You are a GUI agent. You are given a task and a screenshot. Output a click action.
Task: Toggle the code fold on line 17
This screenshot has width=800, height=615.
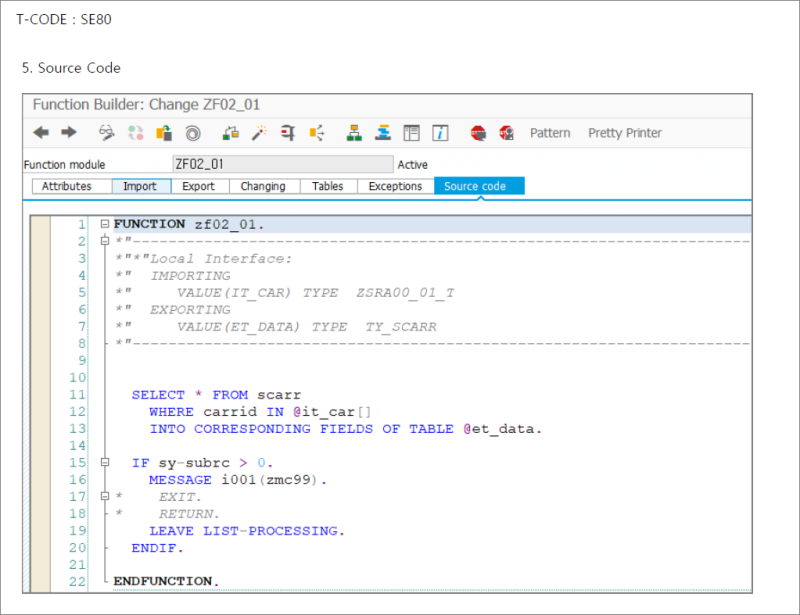coord(105,496)
